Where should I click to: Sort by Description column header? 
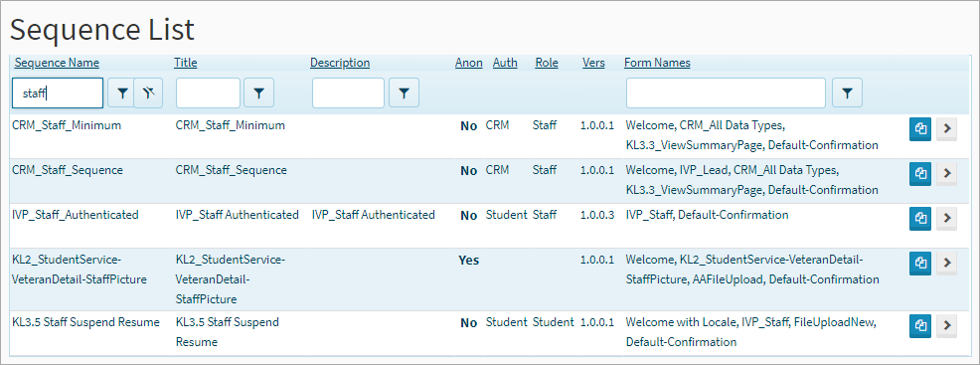pyautogui.click(x=340, y=63)
